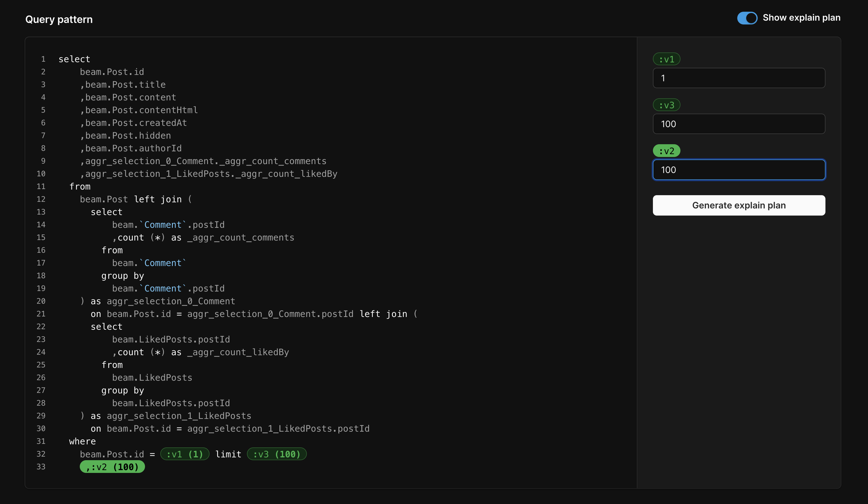
Task: Click group by on line 18
Action: [x=123, y=276]
